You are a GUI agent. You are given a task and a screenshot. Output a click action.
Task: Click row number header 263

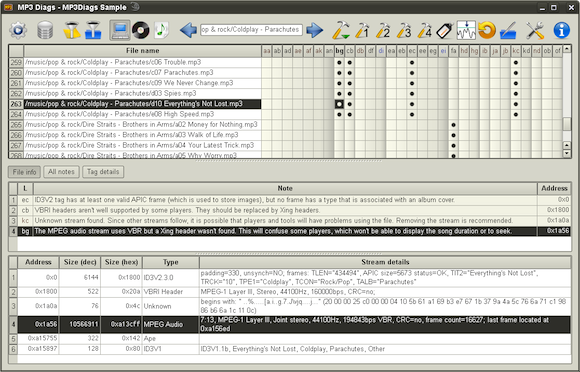[x=16, y=104]
